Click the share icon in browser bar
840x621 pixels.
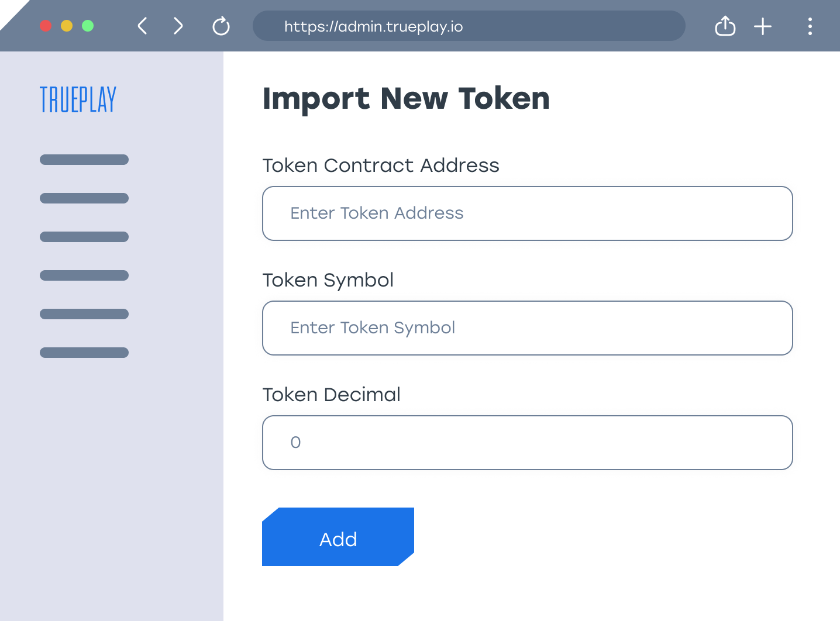(x=725, y=26)
